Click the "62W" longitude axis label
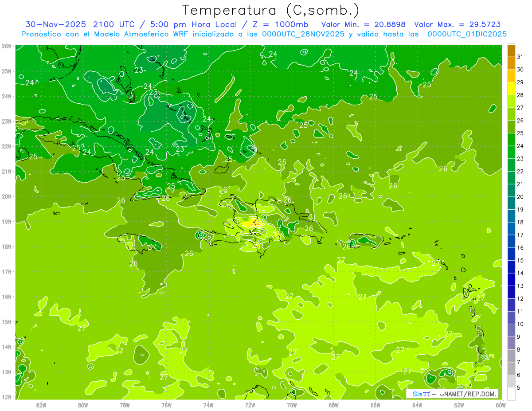Screen dimensions: 532x411 click(459, 404)
